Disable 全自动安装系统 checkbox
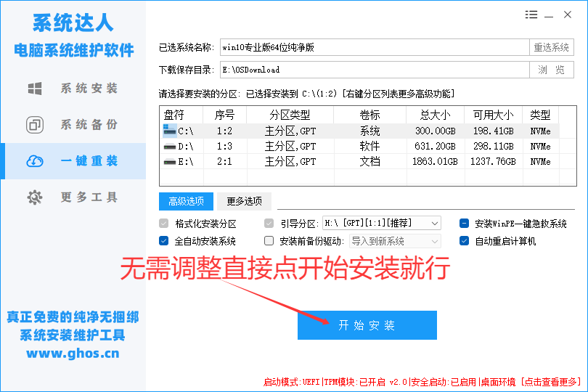588x392 pixels. [163, 241]
